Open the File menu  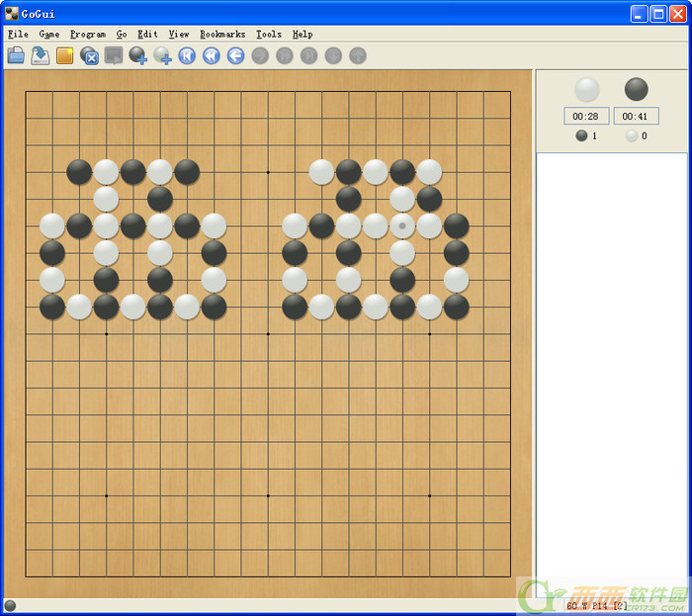18,35
